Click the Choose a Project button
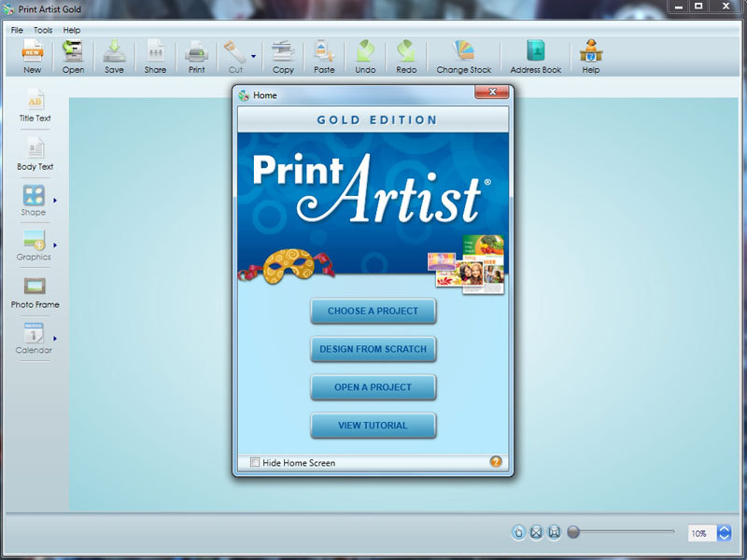Screen dimensions: 747x560 pyautogui.click(x=373, y=311)
